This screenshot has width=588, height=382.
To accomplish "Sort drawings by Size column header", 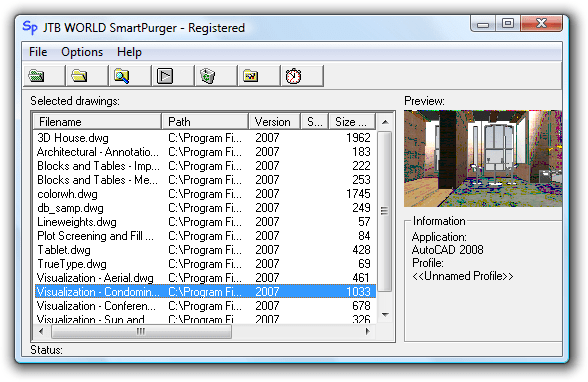I will [x=352, y=122].
